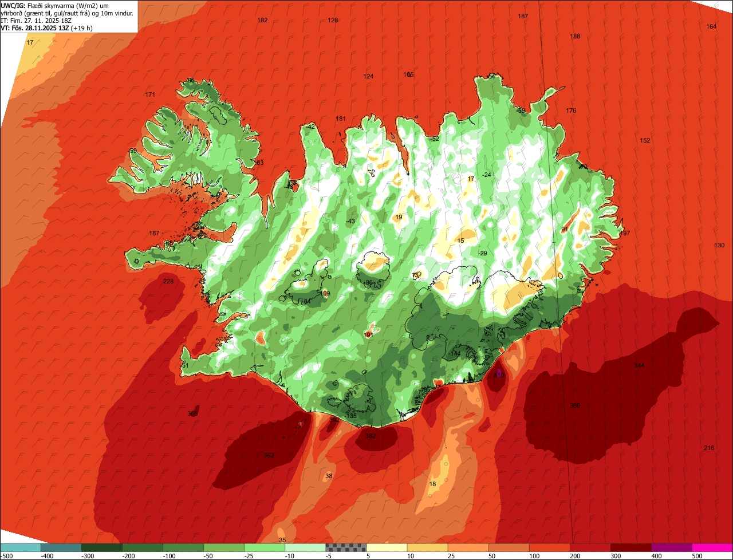Click the map value 164
Viewport: 733px width, 560px height.
(x=711, y=26)
